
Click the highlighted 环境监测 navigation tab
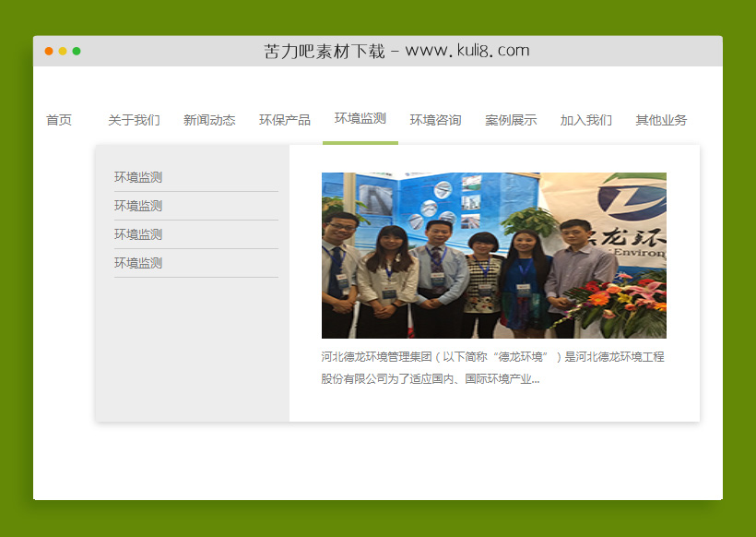[x=360, y=119]
